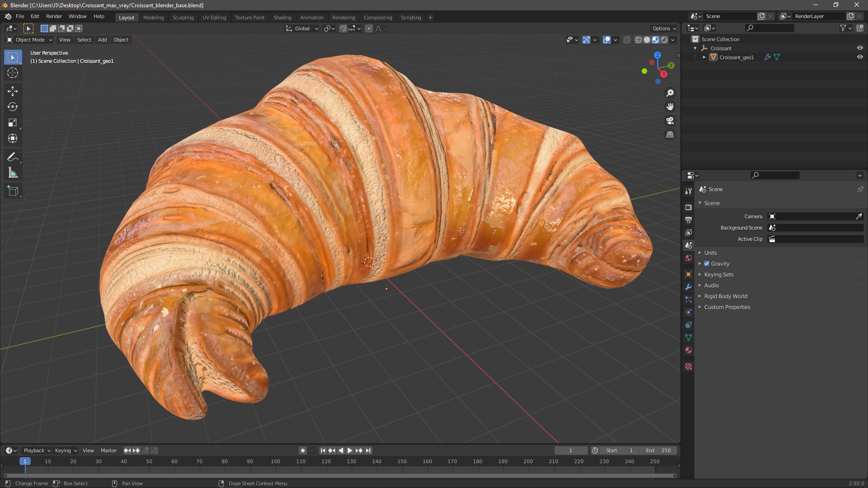Select the Cursor tool
Screen dimensions: 868x488
tap(13, 73)
